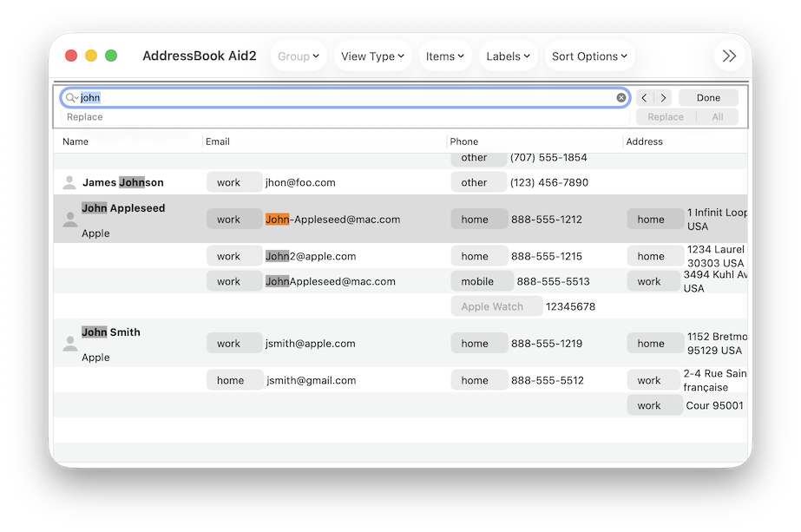Open work label for Cour 95001 address
Screen dimensions: 801x532
pyautogui.click(x=655, y=405)
